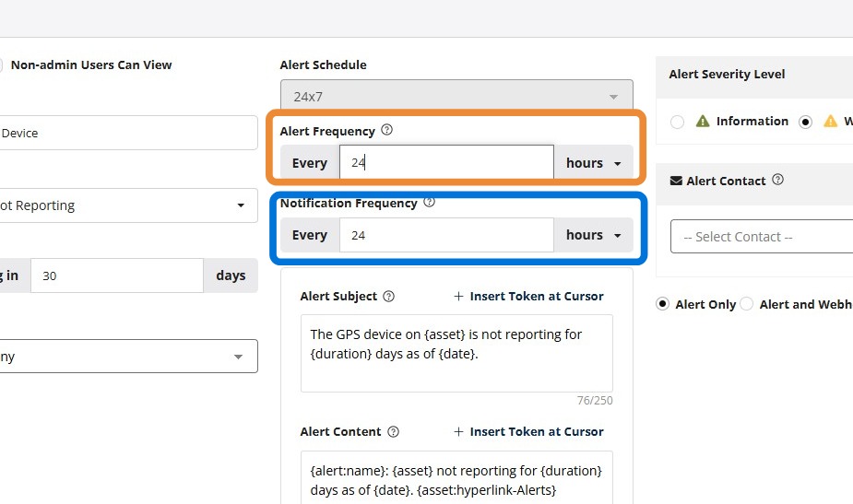Image resolution: width=853 pixels, height=504 pixels.
Task: Open Alert Content help icon
Action: pyautogui.click(x=394, y=432)
